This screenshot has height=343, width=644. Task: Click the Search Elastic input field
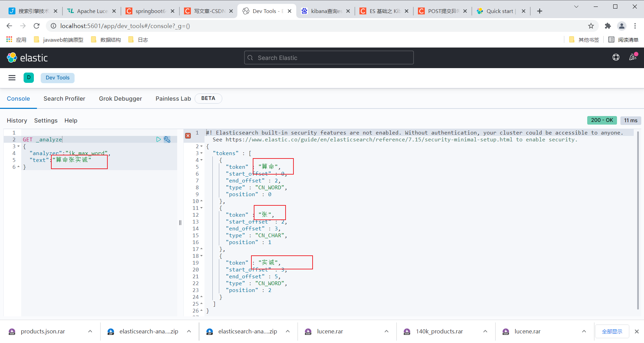(x=328, y=58)
